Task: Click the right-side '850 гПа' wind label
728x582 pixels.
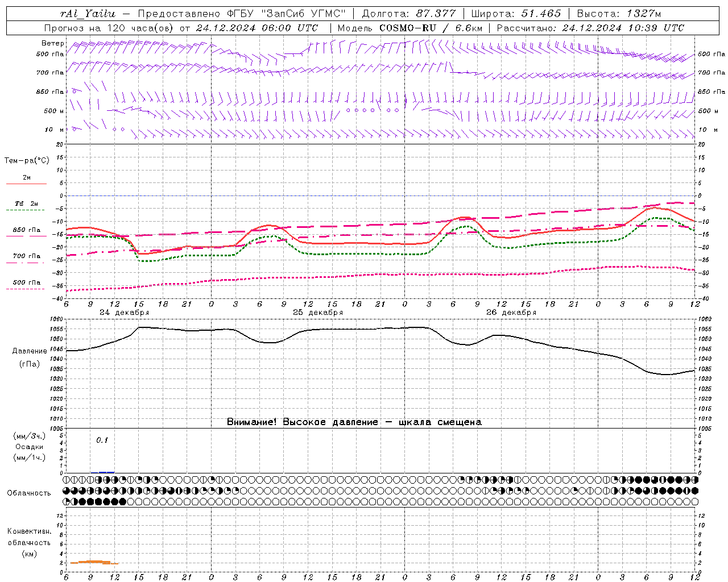Action: click(x=712, y=92)
